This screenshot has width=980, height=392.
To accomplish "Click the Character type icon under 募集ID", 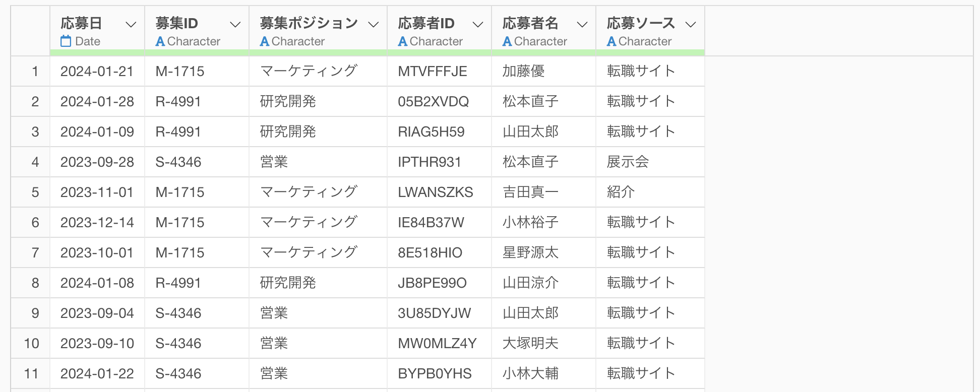I will [x=160, y=41].
